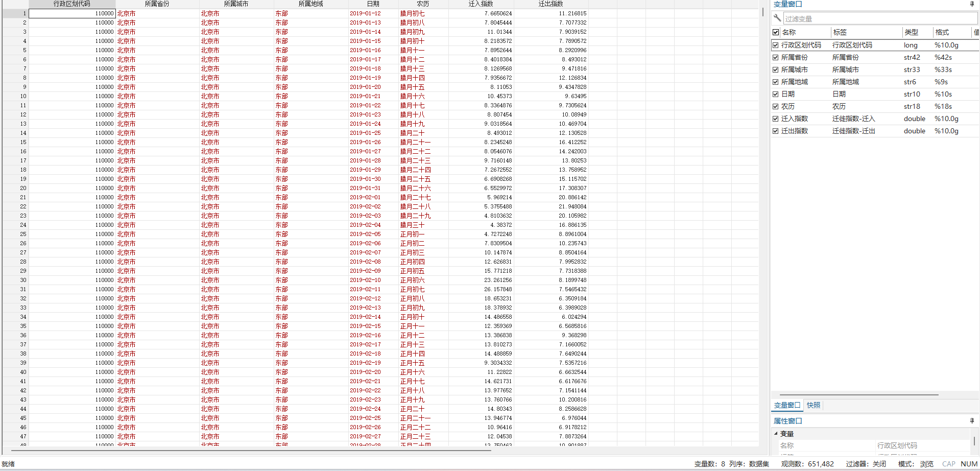Click the horizontal scrollbar under the data grid

[x=255, y=451]
